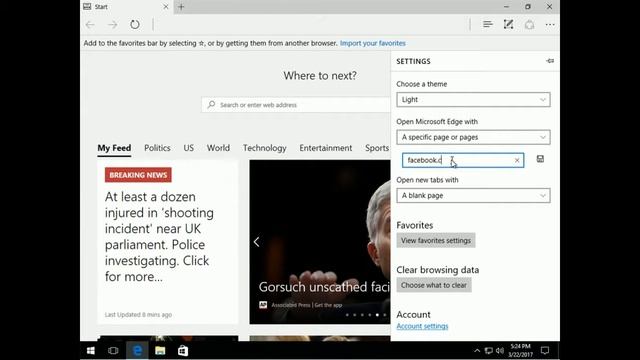Screen dimensions: 640x360
Task: Refresh the page with the reload icon
Action: point(135,24)
